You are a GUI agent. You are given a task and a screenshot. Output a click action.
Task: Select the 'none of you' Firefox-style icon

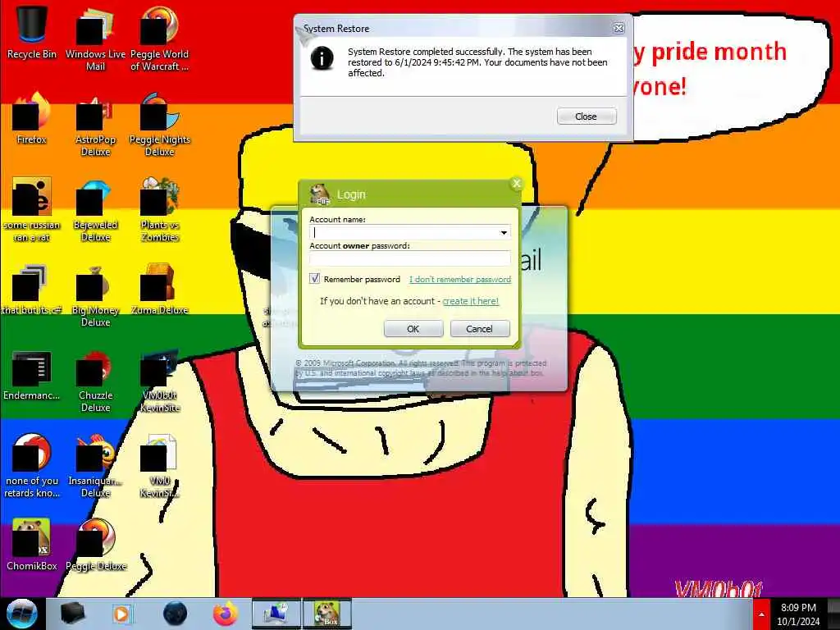pos(32,466)
